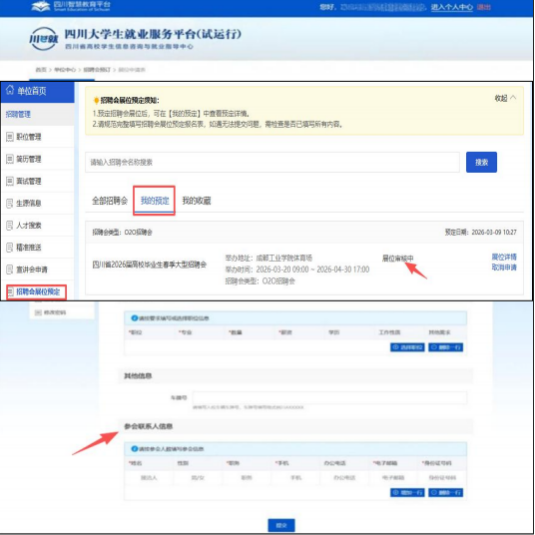Select the 招聘管理 section heading

click(18, 114)
